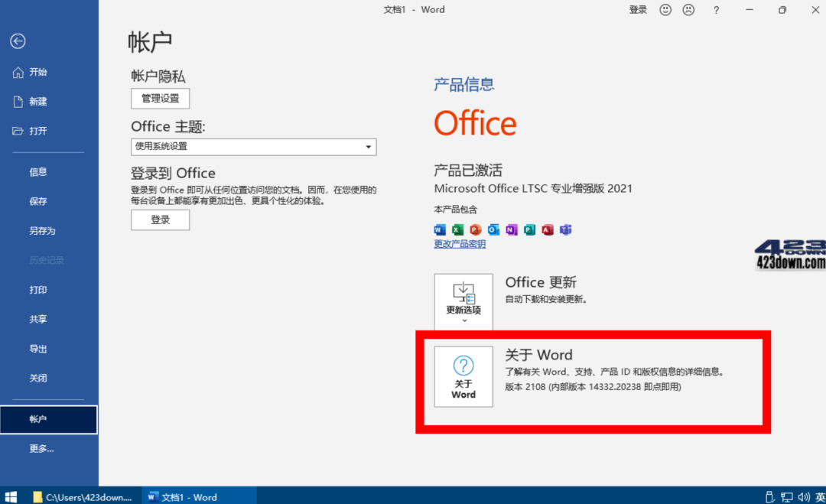The width and height of the screenshot is (826, 504).
Task: Select the 帐户 sidebar entry
Action: tap(49, 420)
